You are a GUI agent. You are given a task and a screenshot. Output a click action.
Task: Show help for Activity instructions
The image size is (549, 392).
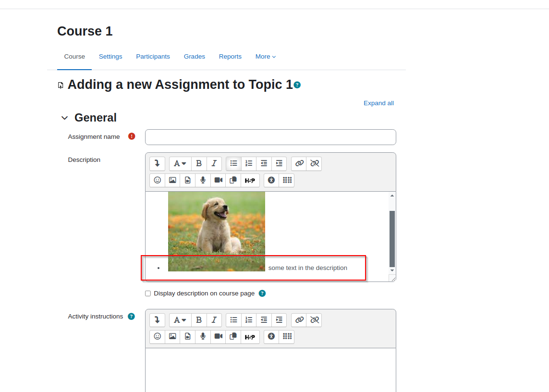pos(131,317)
